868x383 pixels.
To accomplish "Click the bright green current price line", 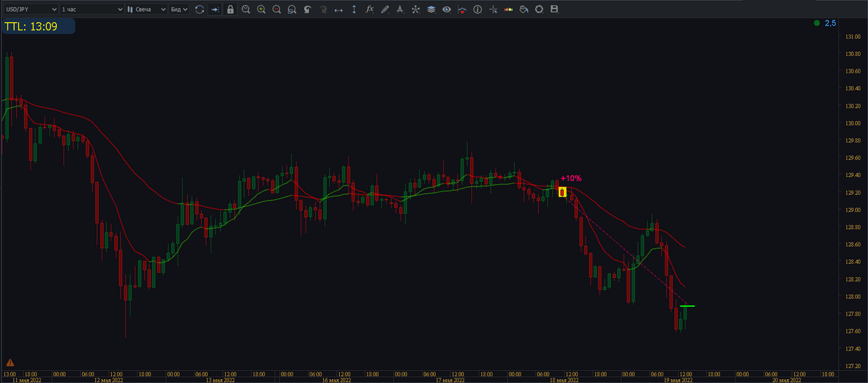I will tap(687, 306).
